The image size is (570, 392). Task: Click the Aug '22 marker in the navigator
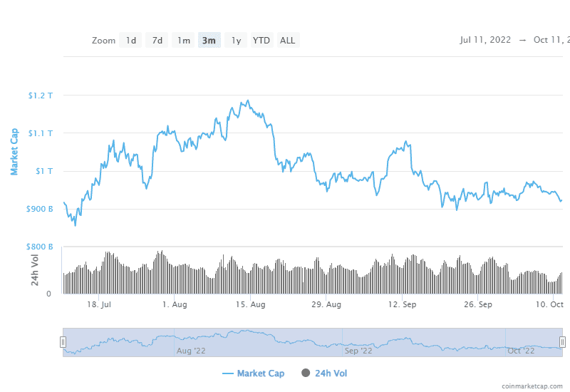pos(191,351)
